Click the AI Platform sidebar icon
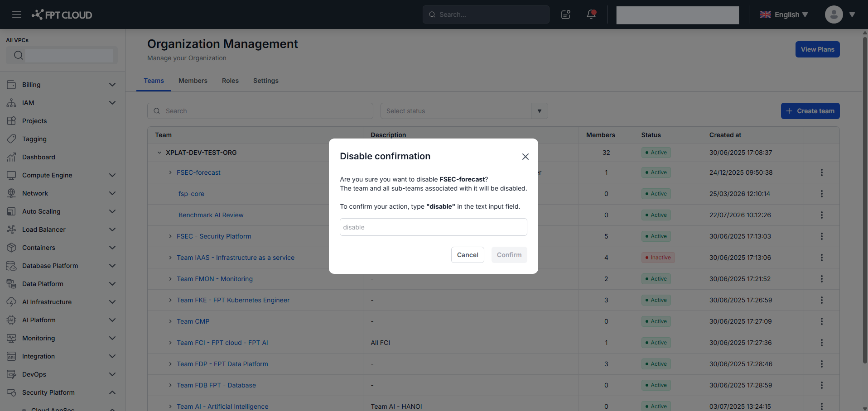The image size is (868, 411). tap(11, 320)
